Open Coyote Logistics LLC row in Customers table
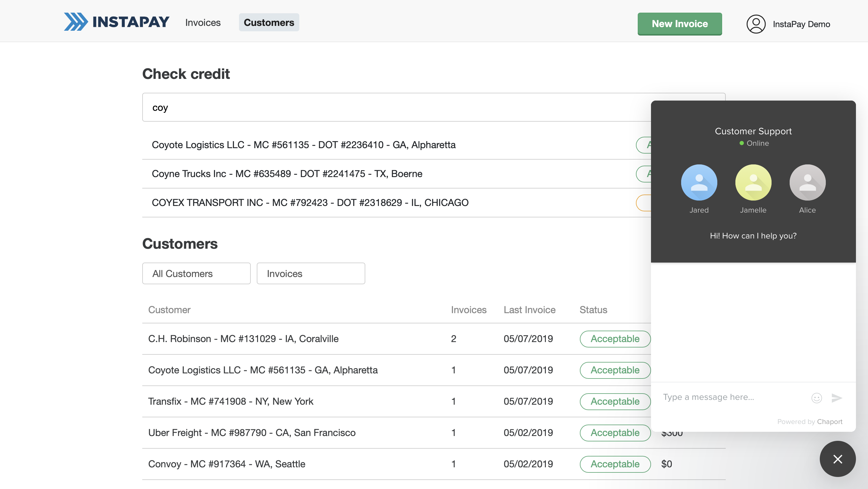Viewport: 868px width, 489px height. coord(397,370)
